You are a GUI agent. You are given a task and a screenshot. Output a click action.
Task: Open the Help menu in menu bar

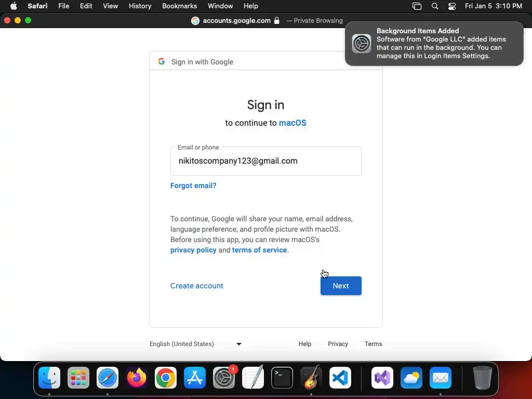pos(251,6)
